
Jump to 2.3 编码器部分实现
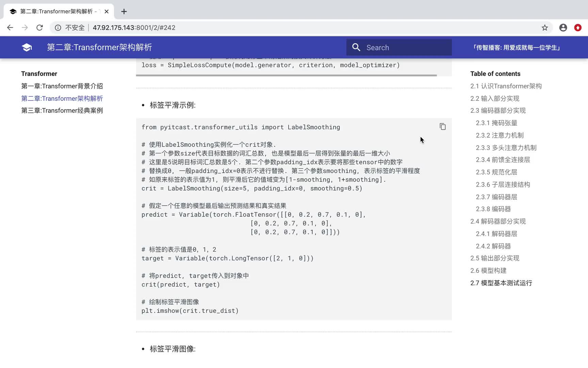(x=498, y=110)
